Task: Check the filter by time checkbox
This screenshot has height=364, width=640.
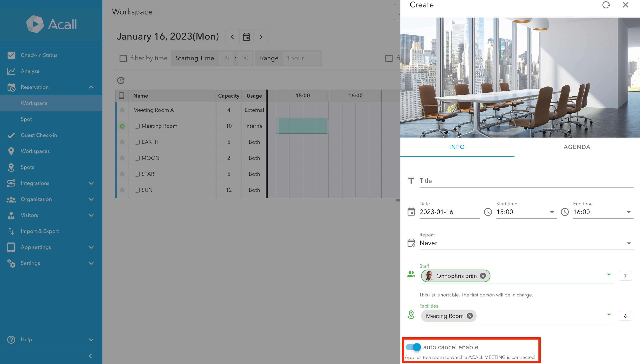Action: click(x=123, y=58)
